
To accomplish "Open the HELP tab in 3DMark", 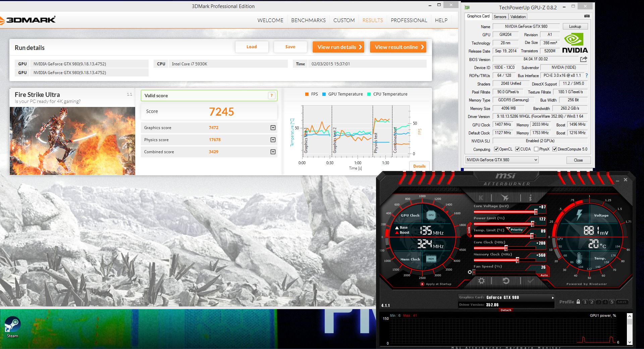I will pos(441,20).
